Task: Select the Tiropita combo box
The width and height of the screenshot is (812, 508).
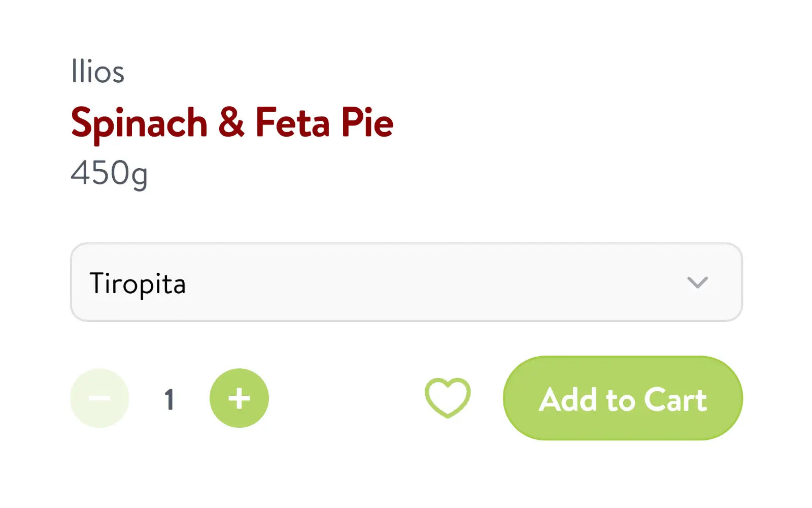Action: [x=406, y=282]
